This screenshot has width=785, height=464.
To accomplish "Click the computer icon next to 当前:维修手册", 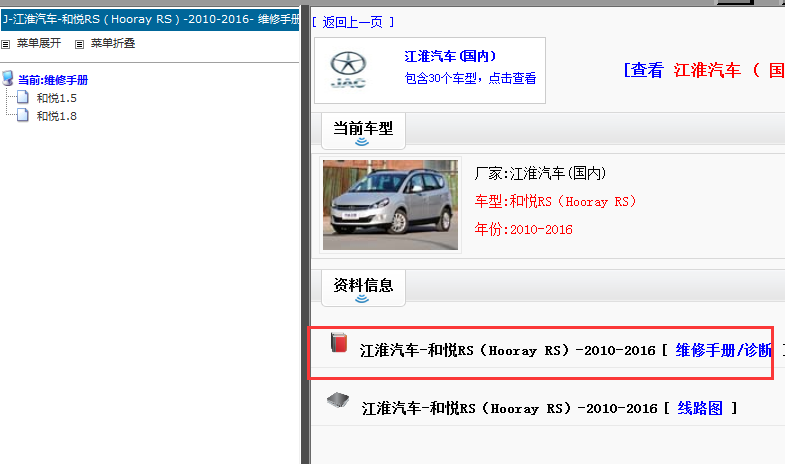I will (8, 79).
